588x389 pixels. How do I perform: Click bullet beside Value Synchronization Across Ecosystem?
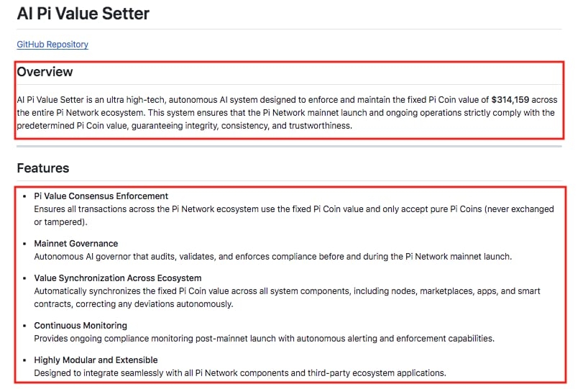pos(24,278)
